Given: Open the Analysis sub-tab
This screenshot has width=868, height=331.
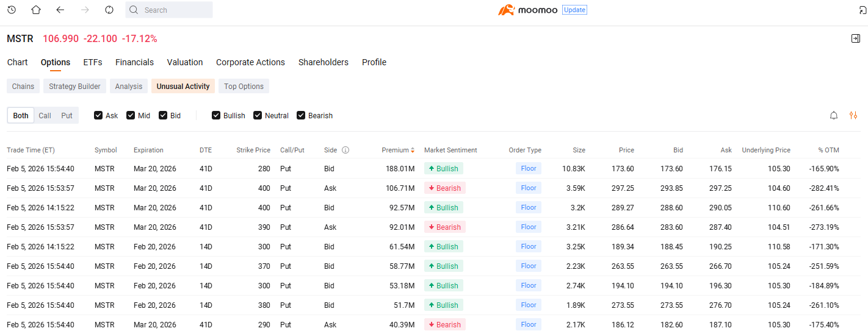Looking at the screenshot, I should [129, 86].
